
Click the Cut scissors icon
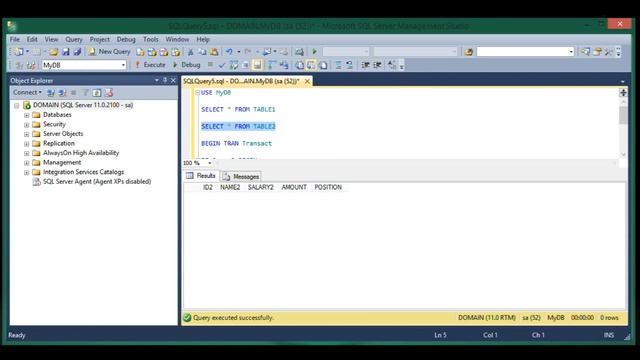click(190, 52)
